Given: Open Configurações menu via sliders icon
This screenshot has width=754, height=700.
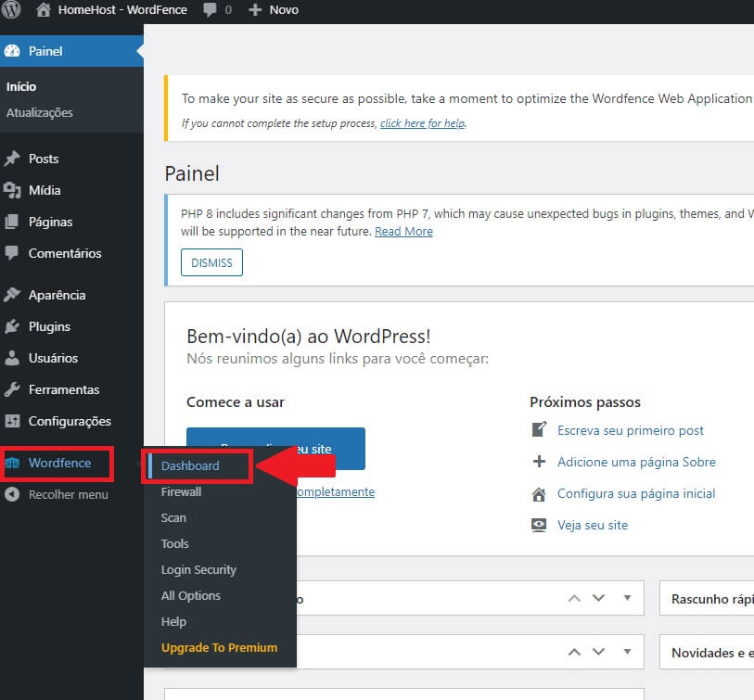Looking at the screenshot, I should tap(12, 421).
